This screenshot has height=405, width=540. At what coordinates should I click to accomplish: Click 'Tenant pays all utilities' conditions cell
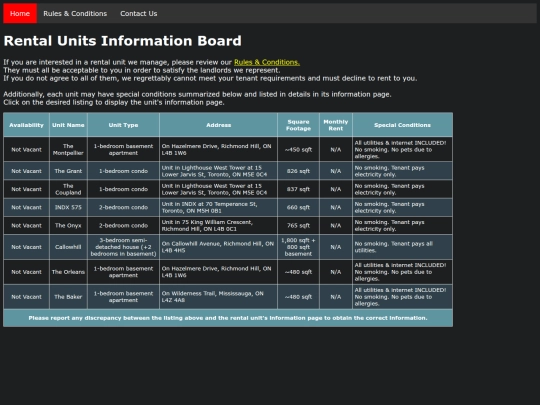click(402, 247)
